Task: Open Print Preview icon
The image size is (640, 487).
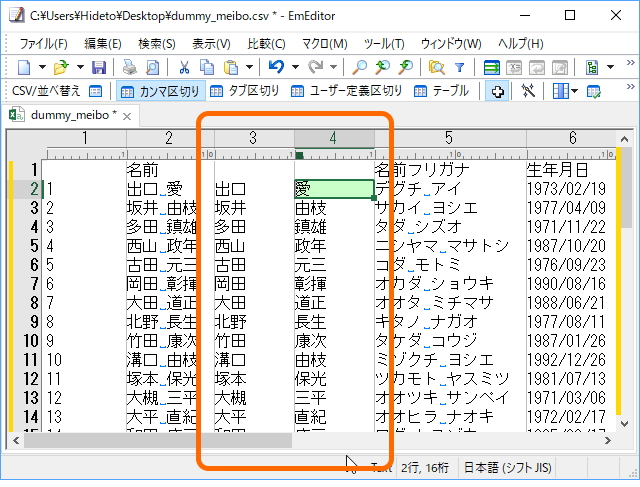Action: pyautogui.click(x=152, y=67)
